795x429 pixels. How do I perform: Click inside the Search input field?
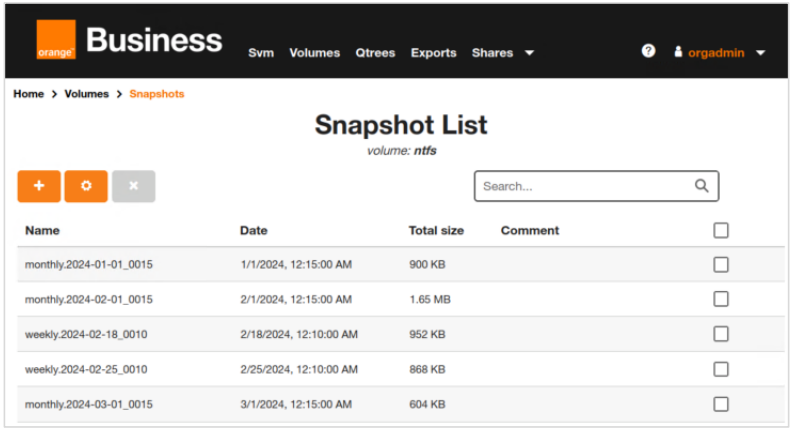pyautogui.click(x=582, y=186)
